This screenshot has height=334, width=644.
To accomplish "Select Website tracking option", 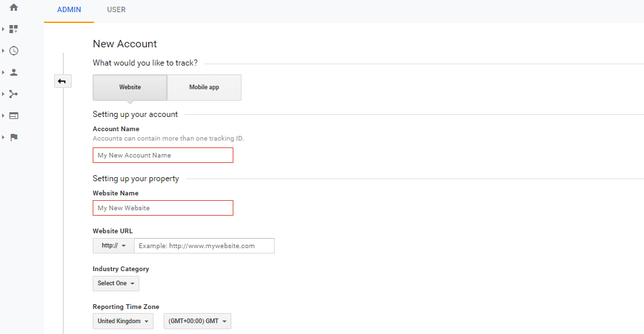I will 130,87.
